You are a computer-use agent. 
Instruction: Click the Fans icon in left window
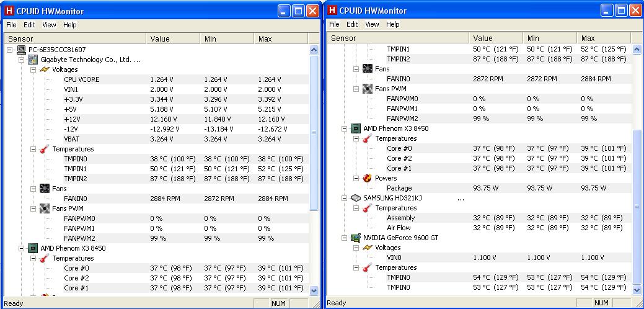click(x=45, y=189)
